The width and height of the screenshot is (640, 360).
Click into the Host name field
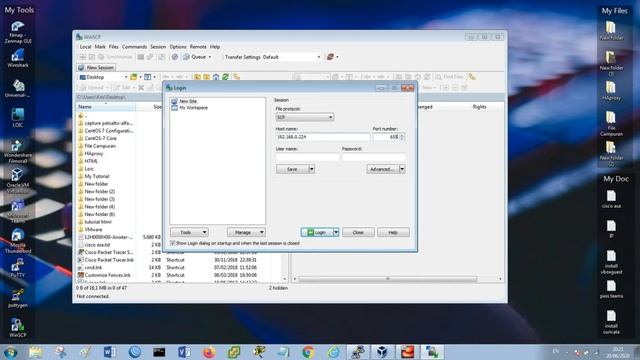tap(322, 137)
